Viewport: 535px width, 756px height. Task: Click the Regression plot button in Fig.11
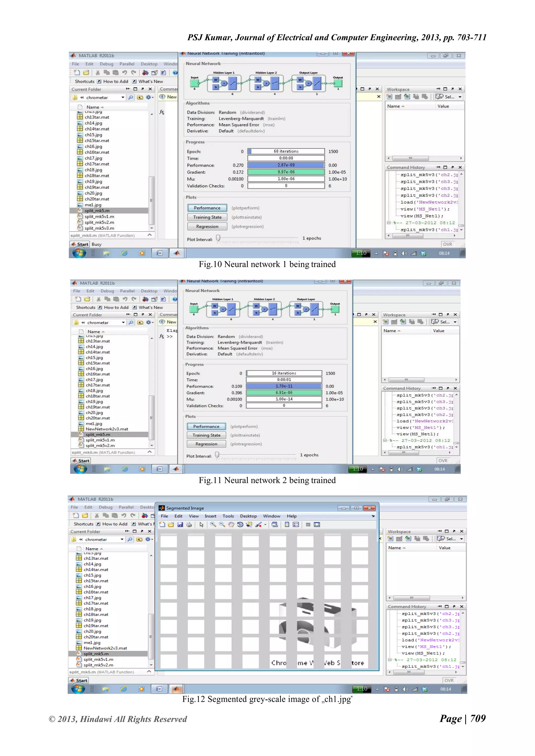206,444
